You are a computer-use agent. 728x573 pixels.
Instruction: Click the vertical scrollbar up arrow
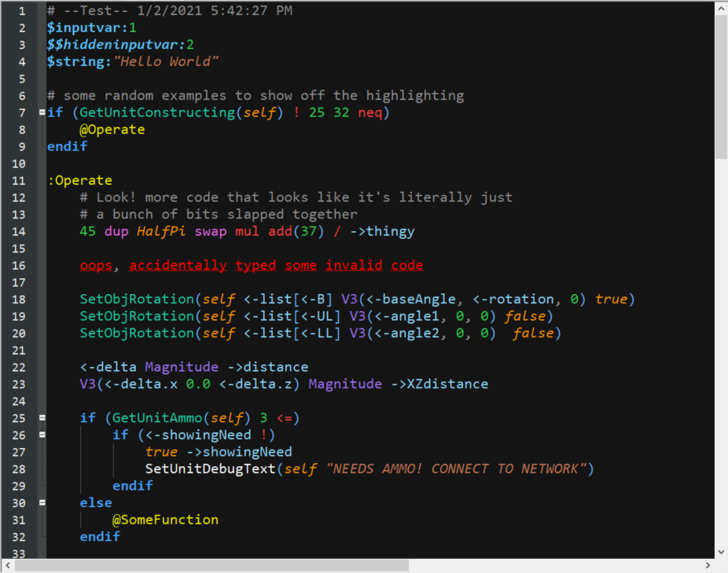(721, 8)
